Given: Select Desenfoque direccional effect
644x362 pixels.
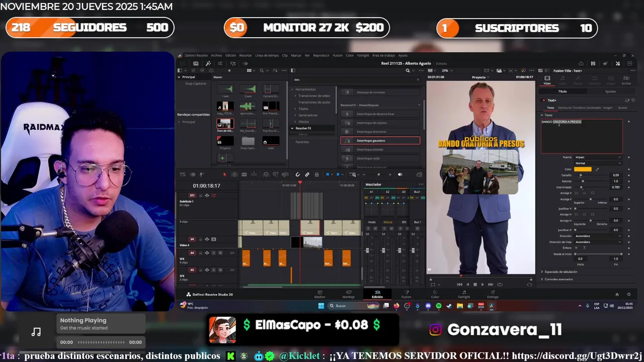Looking at the screenshot, I should pos(380,132).
